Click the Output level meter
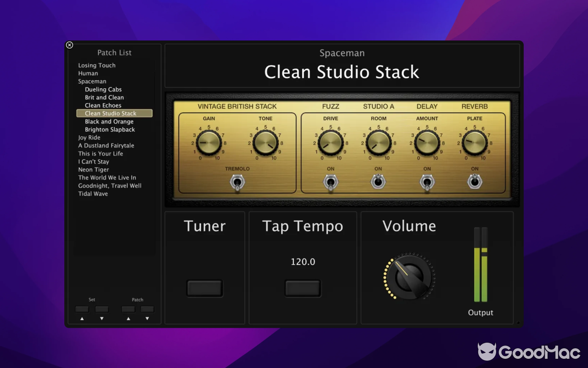 [481, 265]
